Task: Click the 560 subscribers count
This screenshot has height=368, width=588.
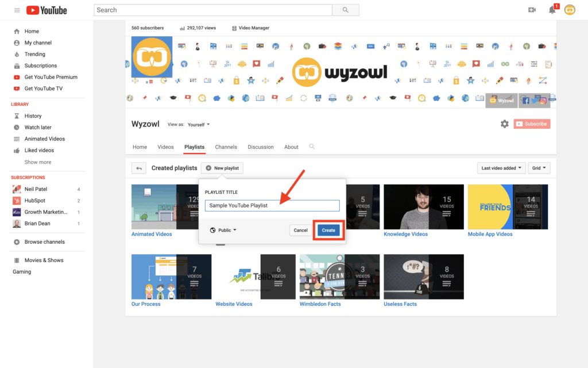Action: [148, 28]
